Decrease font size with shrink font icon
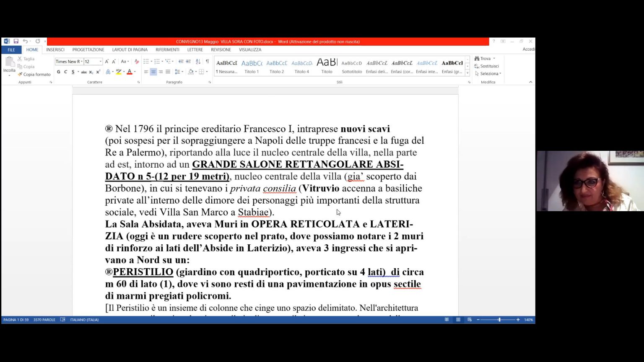644x362 pixels. coord(114,62)
